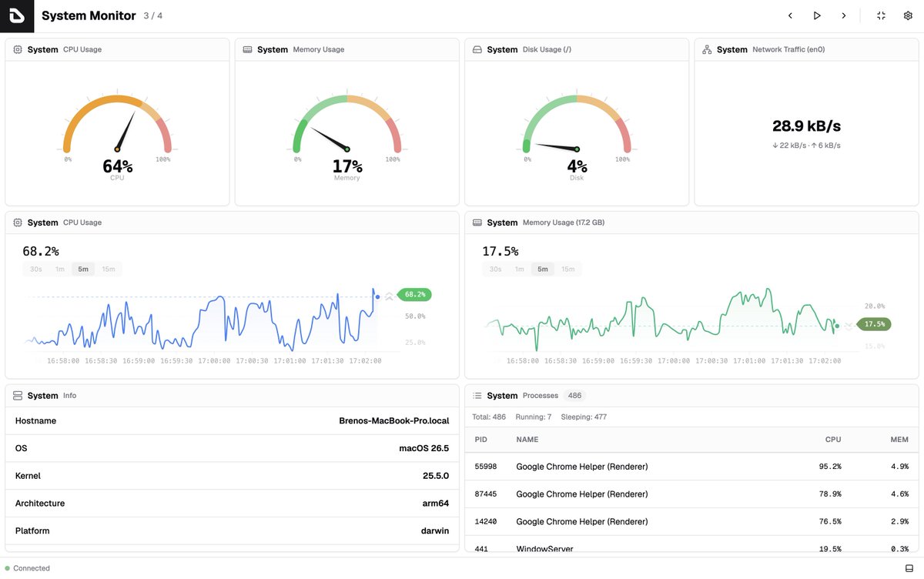Image resolution: width=924 pixels, height=579 pixels.
Task: Sort processes by NAME column
Action: point(527,440)
